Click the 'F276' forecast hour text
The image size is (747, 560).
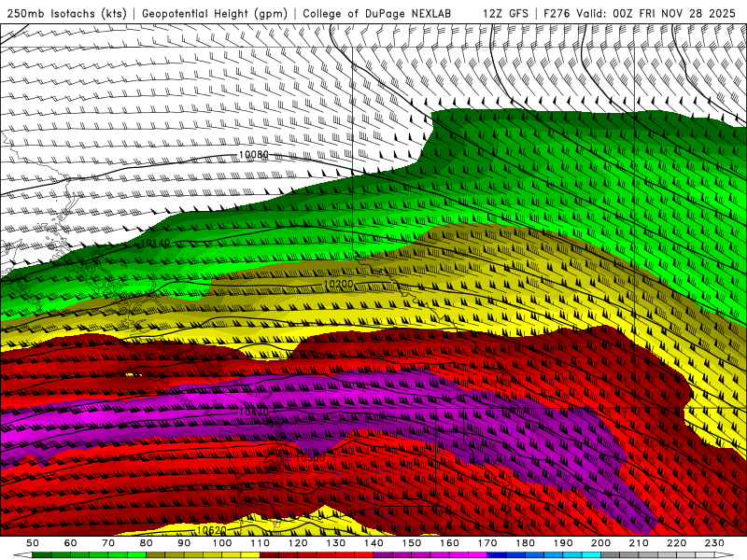[x=557, y=13]
